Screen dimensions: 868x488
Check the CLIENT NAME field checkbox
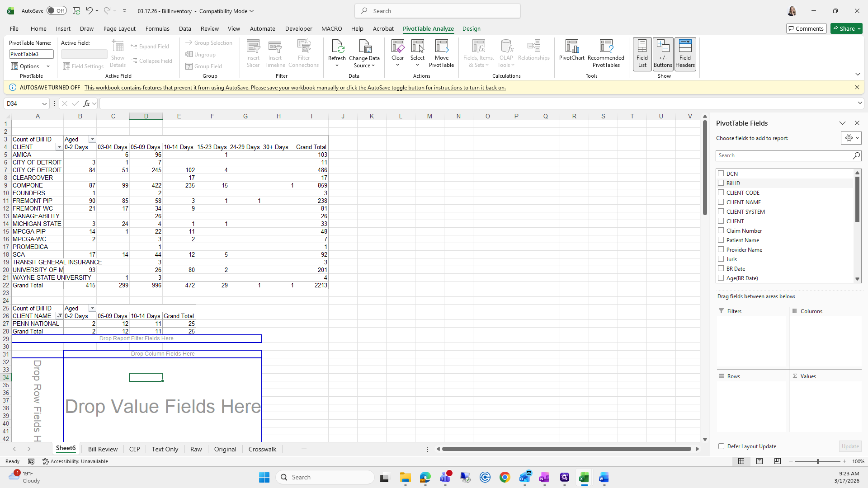tap(721, 202)
